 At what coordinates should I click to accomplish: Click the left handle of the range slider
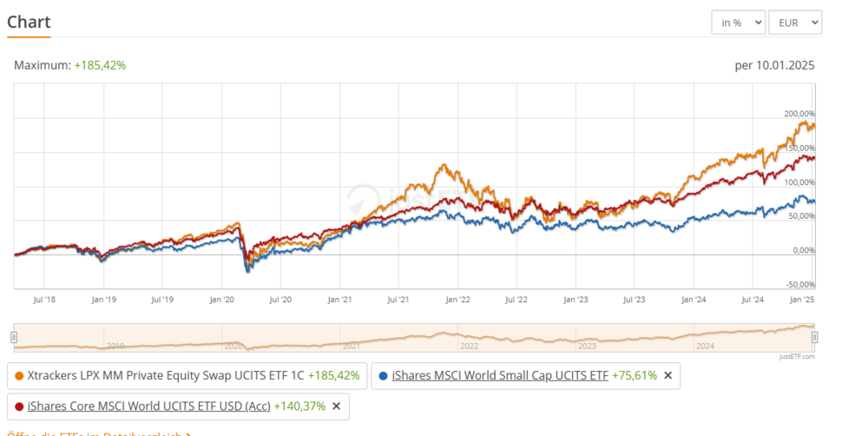tap(14, 337)
